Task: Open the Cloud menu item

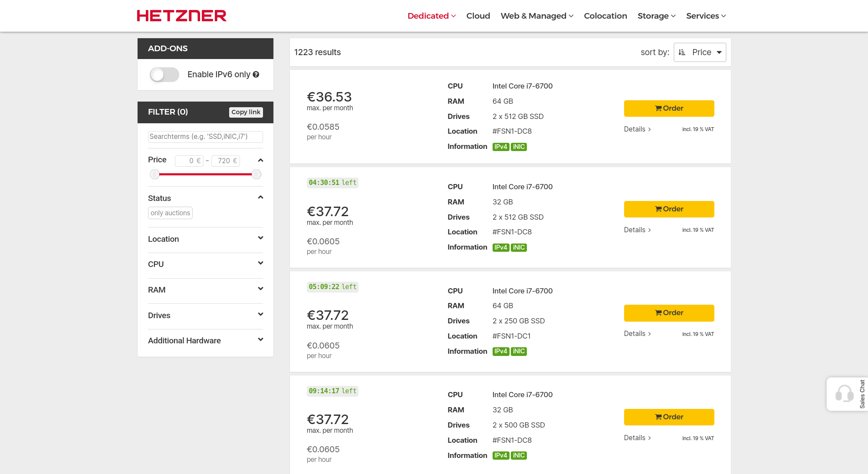Action: pyautogui.click(x=478, y=16)
